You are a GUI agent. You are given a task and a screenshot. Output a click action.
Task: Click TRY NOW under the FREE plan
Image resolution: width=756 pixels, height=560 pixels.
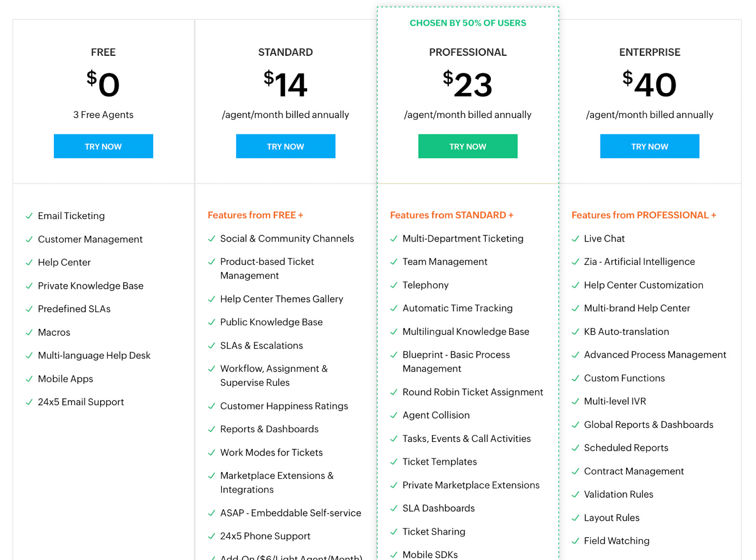(103, 146)
